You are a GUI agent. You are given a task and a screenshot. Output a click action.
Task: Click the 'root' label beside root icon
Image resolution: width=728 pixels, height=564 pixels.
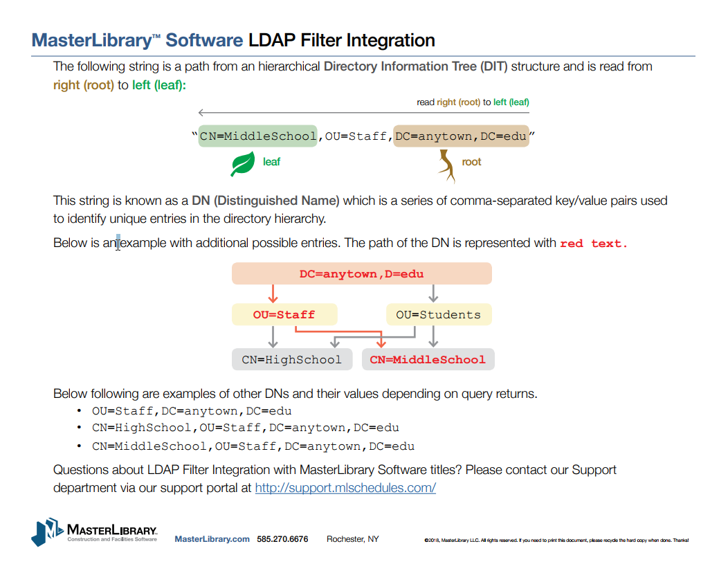pyautogui.click(x=471, y=161)
